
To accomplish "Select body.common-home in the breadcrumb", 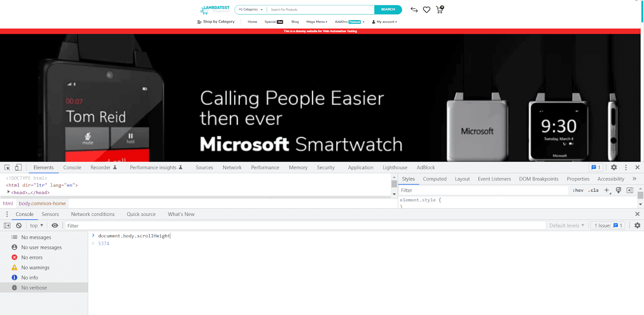I will click(x=42, y=203).
